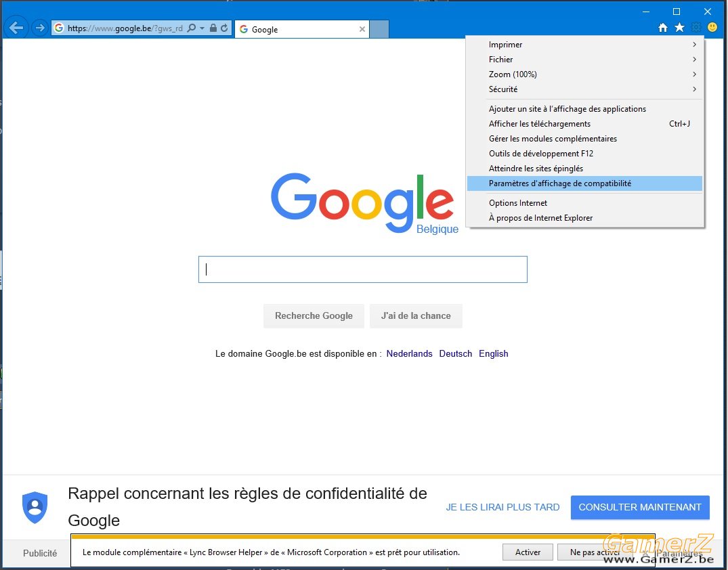Expand the arrow next to Sécurité
The width and height of the screenshot is (728, 570).
(695, 89)
